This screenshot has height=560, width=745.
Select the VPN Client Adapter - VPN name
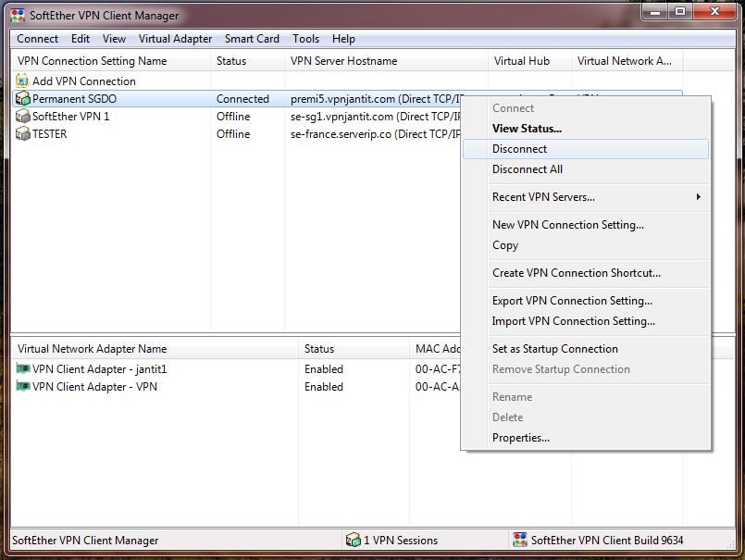[x=94, y=387]
